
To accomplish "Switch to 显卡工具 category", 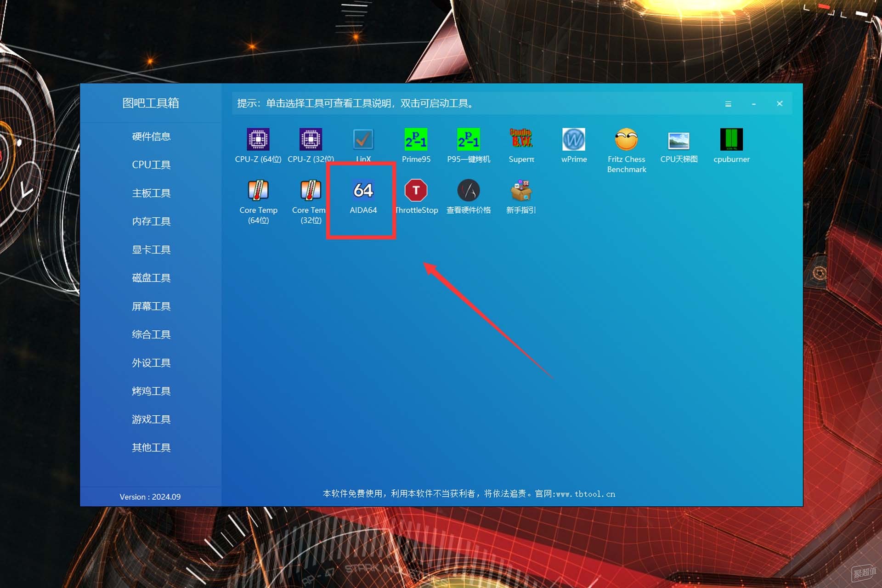I will pyautogui.click(x=151, y=249).
